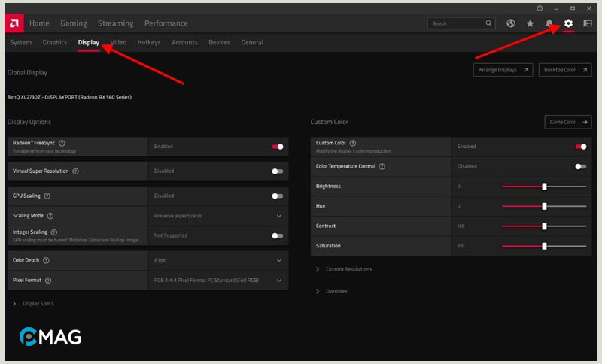This screenshot has width=602, height=364.
Task: Open the web browser globe icon
Action: (x=512, y=23)
